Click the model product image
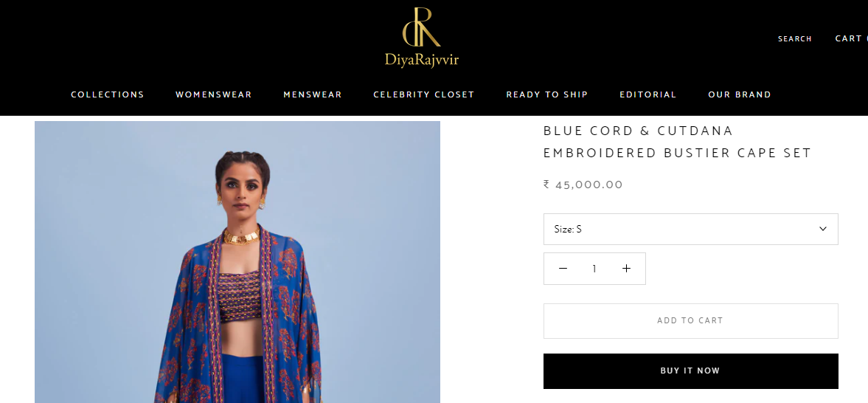Image resolution: width=868 pixels, height=403 pixels. (237, 261)
